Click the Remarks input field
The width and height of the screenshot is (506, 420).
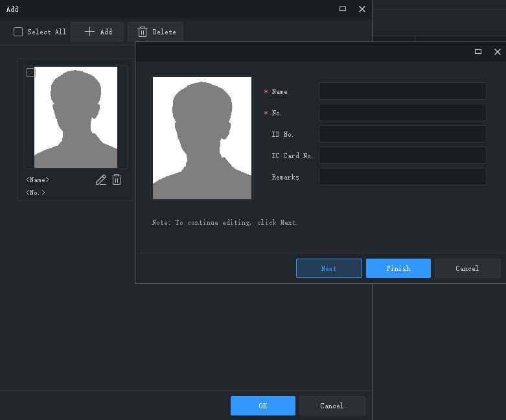(402, 176)
